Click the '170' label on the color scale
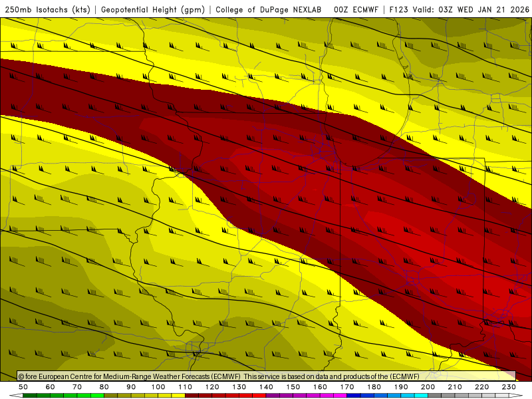Viewport: 532px width, 399px height. click(346, 387)
